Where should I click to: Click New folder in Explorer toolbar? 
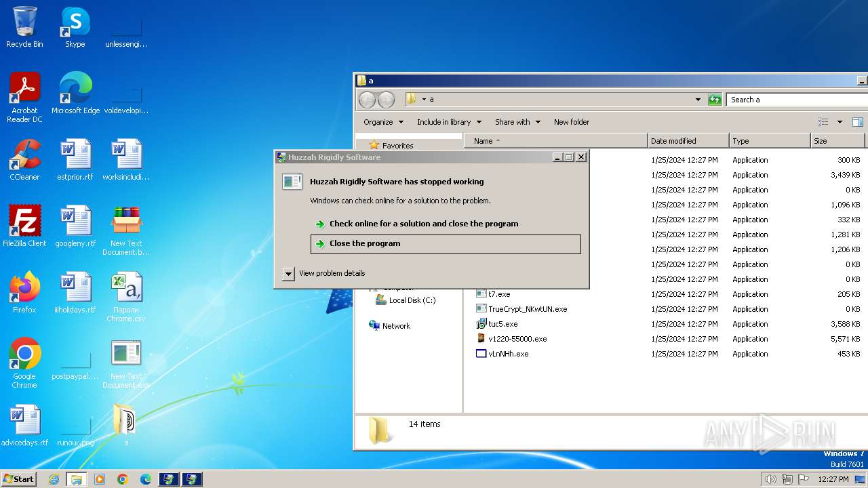(572, 122)
